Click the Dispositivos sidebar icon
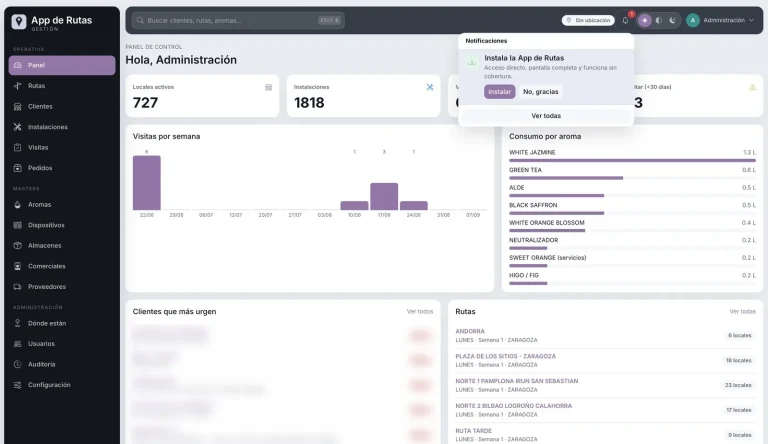The image size is (768, 444). [18, 225]
